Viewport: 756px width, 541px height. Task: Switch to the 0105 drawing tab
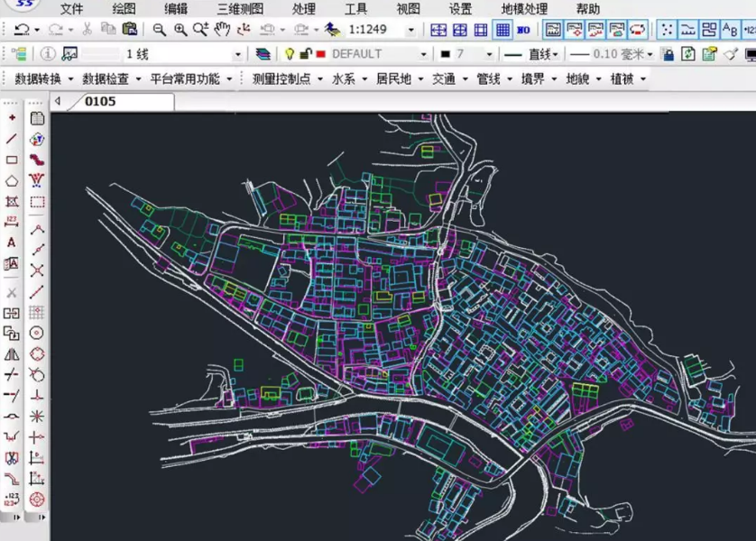(100, 101)
